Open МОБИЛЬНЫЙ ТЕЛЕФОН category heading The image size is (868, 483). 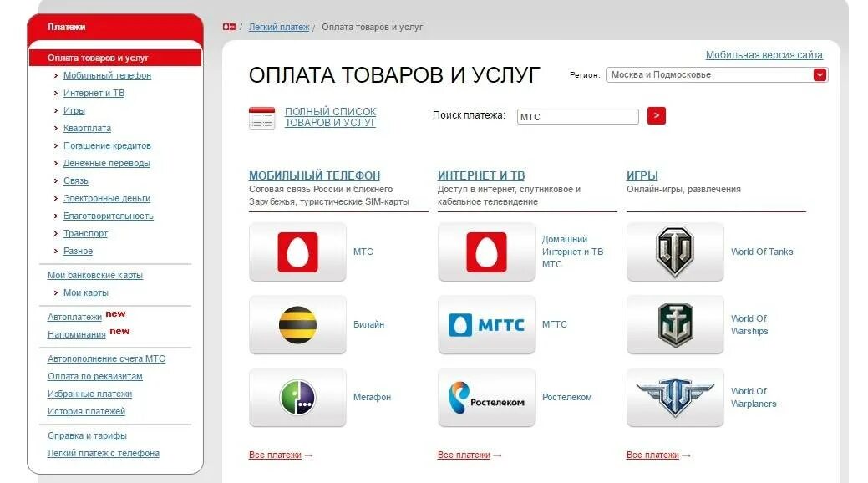click(314, 175)
